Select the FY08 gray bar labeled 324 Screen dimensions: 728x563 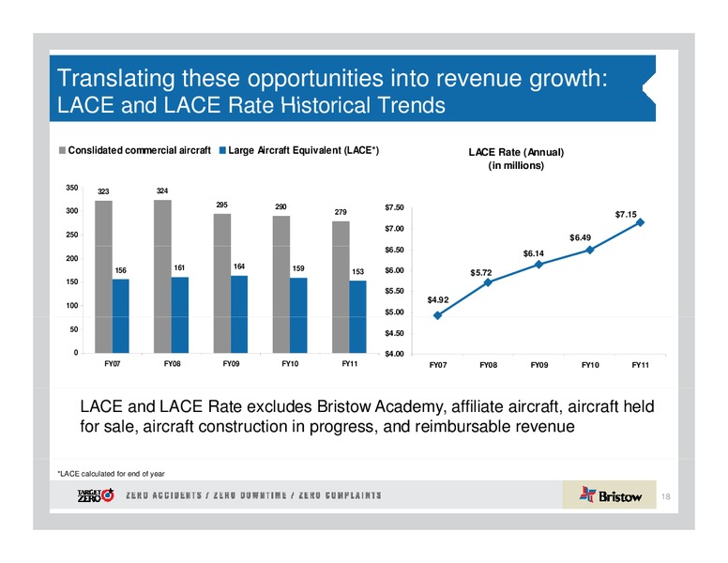(162, 277)
